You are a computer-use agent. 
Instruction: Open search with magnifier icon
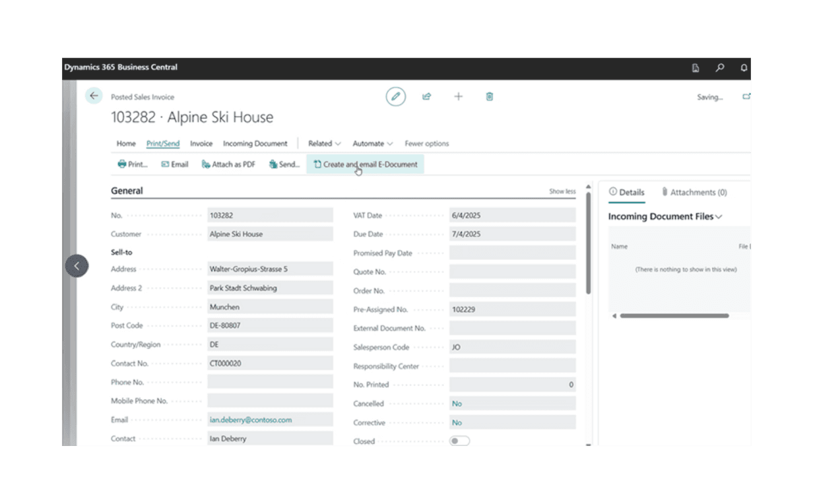pos(720,68)
